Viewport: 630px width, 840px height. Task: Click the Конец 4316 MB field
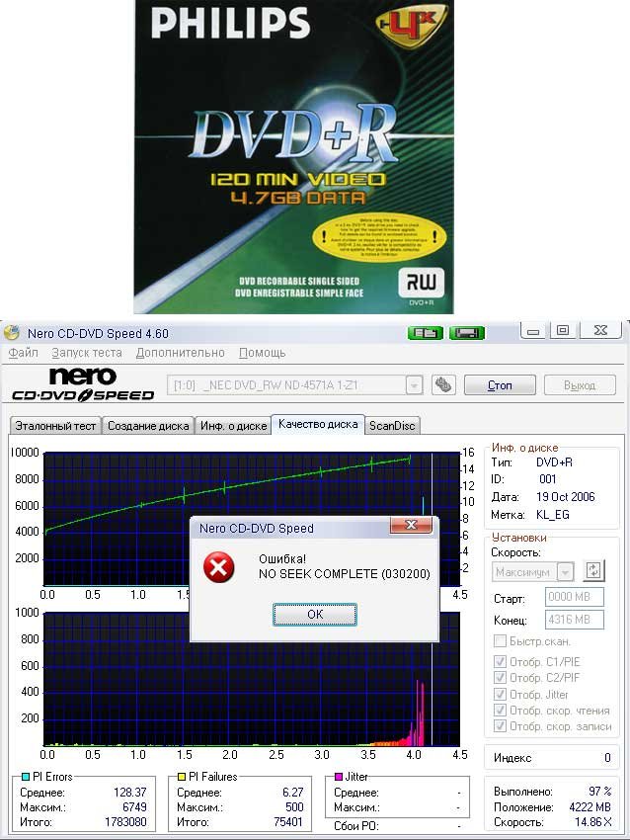pyautogui.click(x=575, y=620)
